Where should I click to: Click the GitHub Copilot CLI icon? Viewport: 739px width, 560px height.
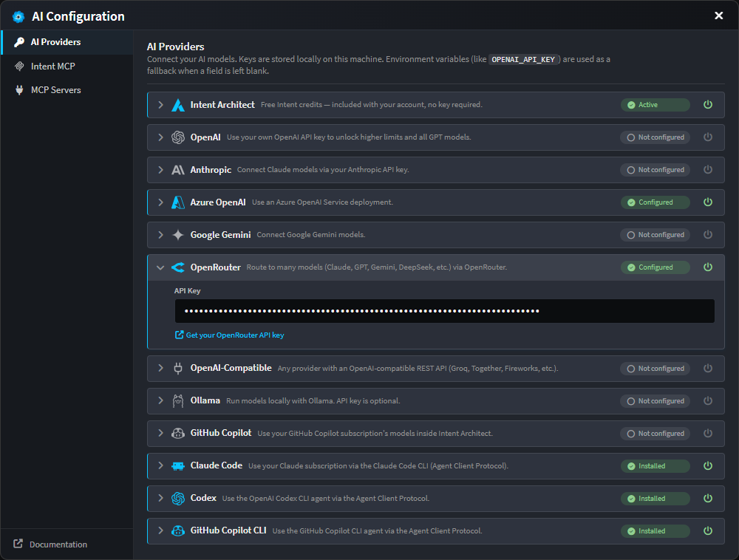coord(177,530)
